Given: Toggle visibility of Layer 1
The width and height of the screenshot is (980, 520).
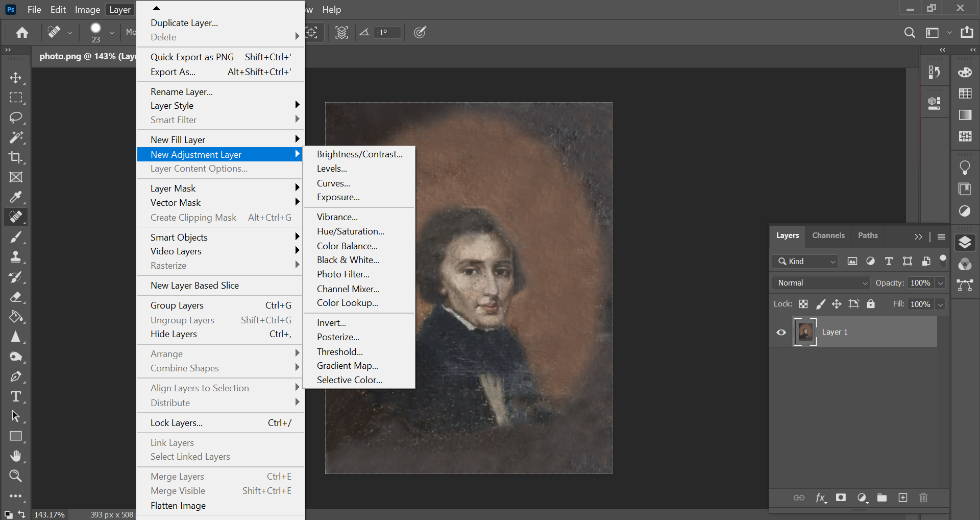Looking at the screenshot, I should tap(781, 333).
